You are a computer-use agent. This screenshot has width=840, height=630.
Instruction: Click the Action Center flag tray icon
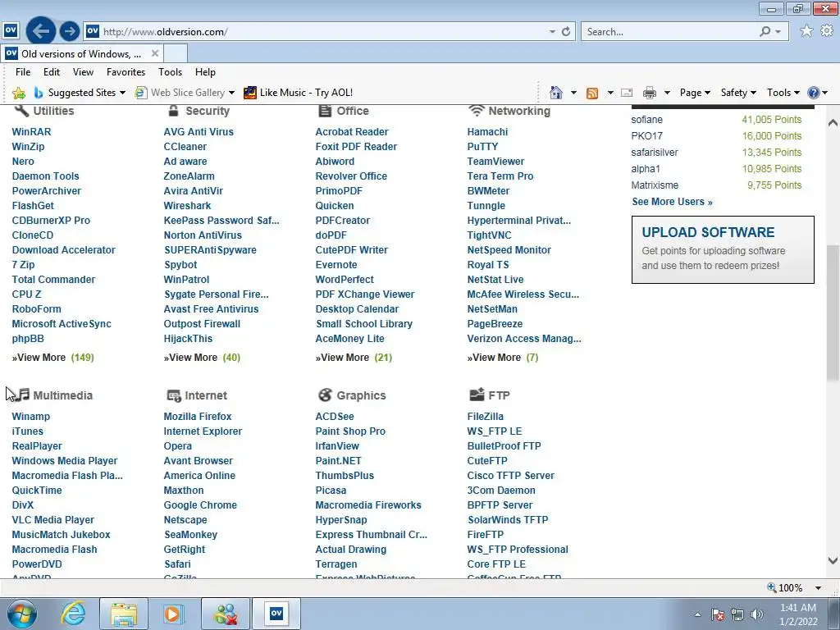[717, 614]
